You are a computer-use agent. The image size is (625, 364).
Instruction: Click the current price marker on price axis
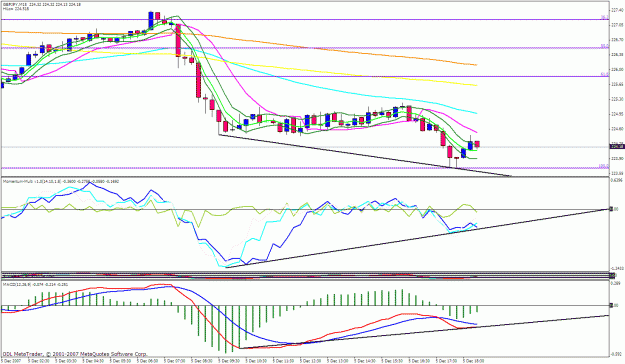[616, 147]
